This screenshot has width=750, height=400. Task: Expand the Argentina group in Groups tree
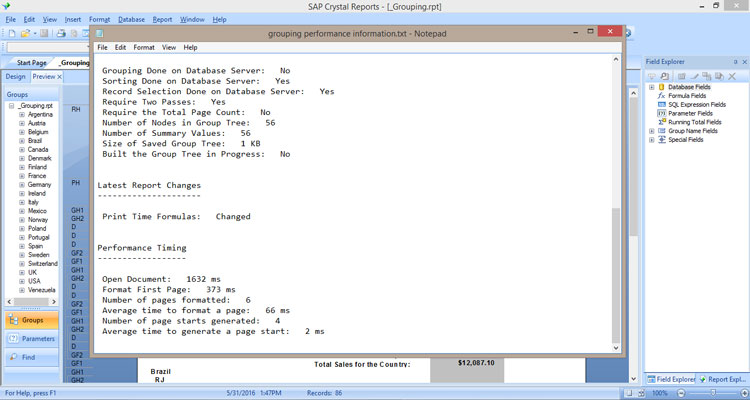(x=22, y=115)
